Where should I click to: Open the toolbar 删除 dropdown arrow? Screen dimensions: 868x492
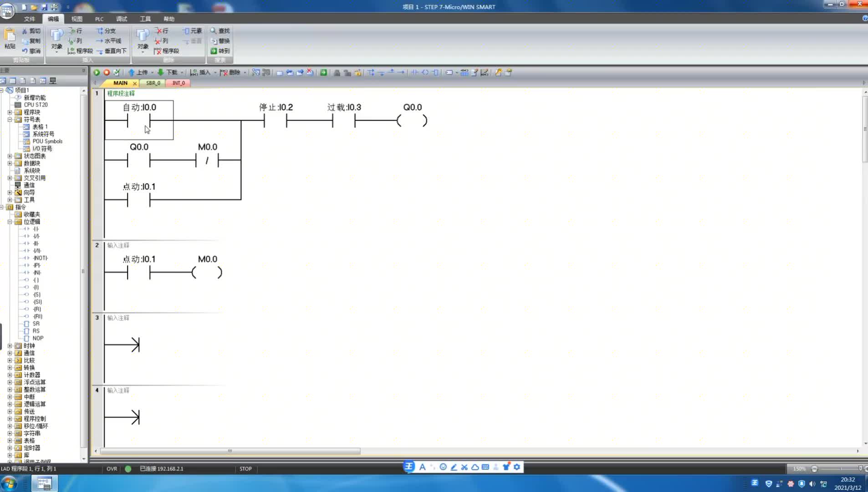[x=245, y=72]
